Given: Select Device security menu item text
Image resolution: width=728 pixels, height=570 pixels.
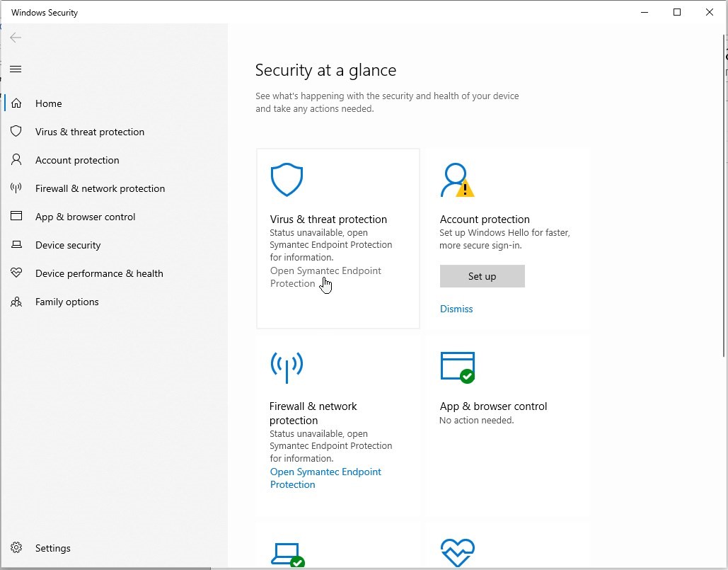Looking at the screenshot, I should [68, 245].
